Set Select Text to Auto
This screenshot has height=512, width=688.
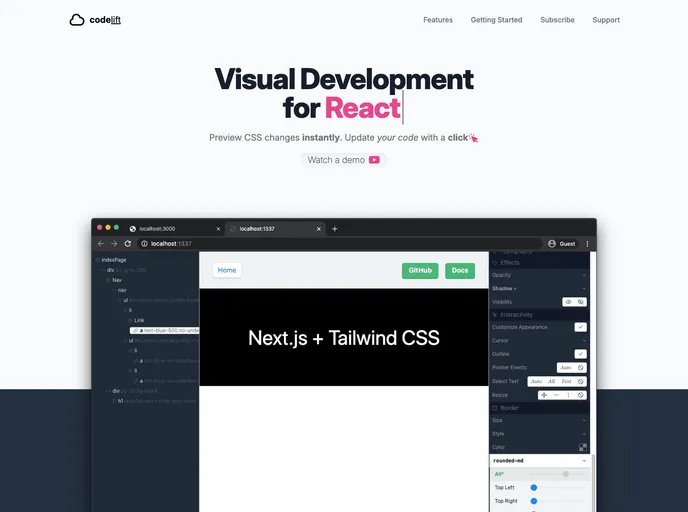(x=536, y=381)
